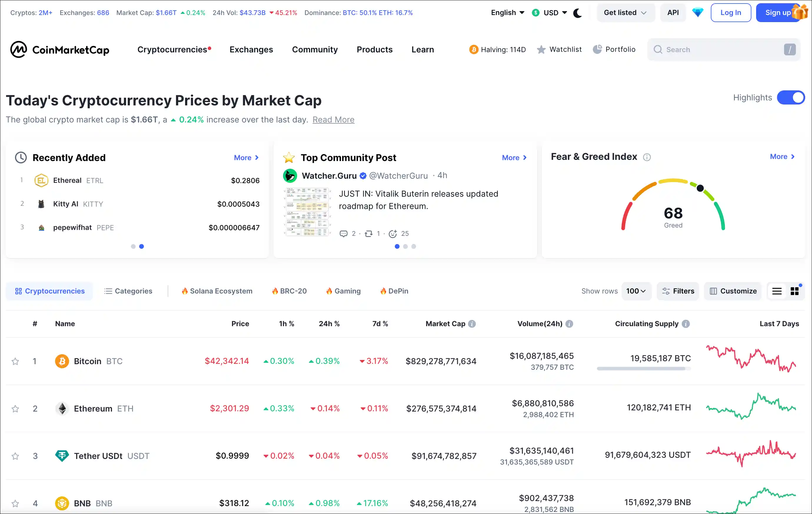Click the Kitty AI coin icon
812x514 pixels.
pyautogui.click(x=41, y=204)
